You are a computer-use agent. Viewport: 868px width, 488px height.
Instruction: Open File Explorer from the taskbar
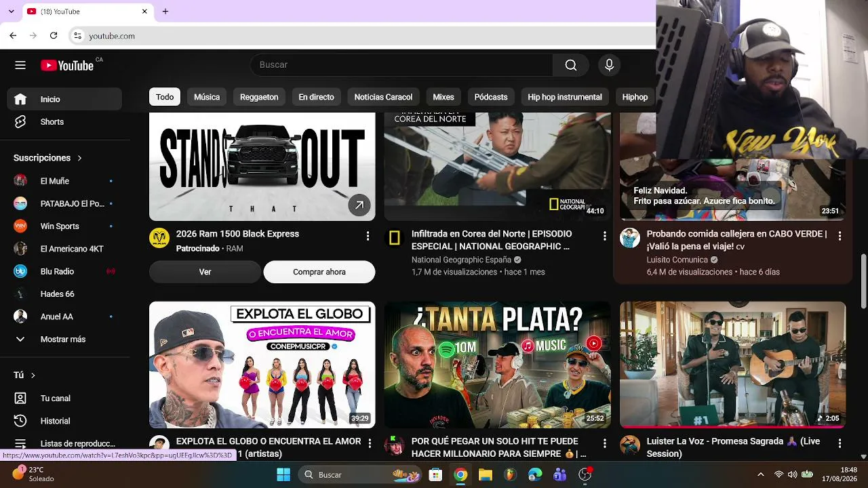[x=485, y=474]
